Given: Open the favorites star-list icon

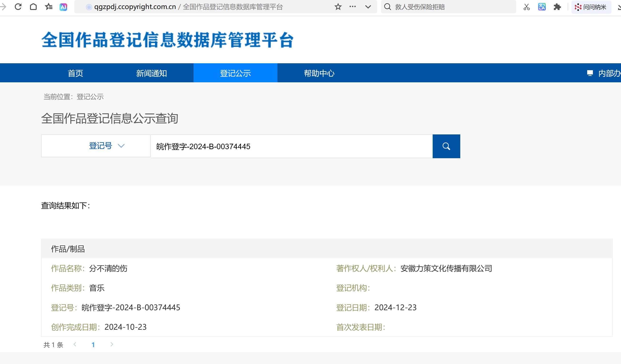Looking at the screenshot, I should (49, 7).
